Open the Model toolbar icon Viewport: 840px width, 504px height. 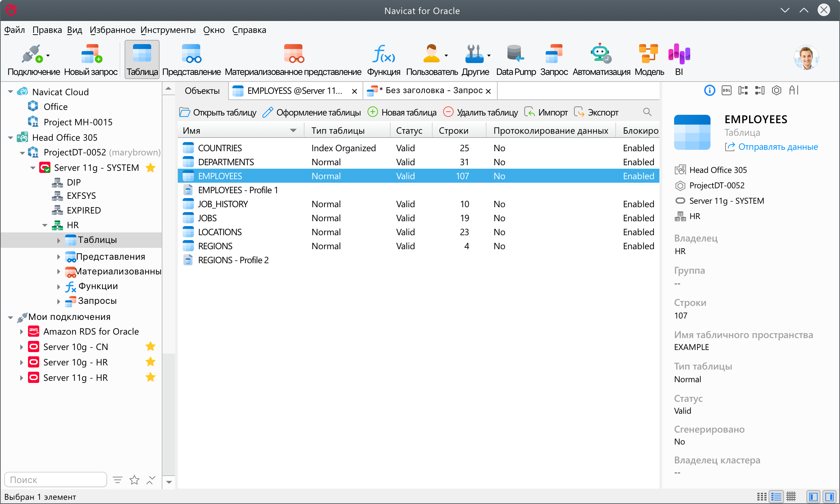(x=649, y=60)
